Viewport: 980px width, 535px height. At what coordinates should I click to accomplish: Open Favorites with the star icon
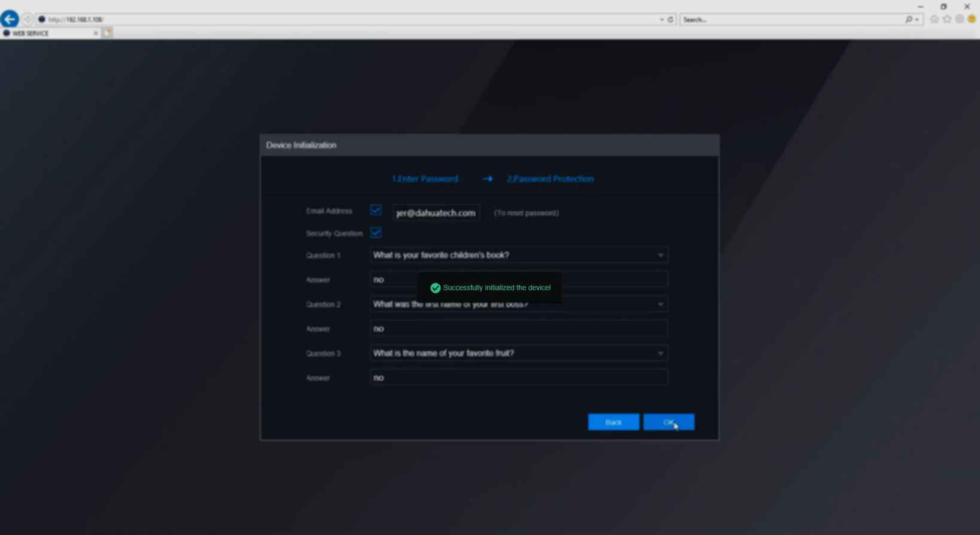point(947,19)
